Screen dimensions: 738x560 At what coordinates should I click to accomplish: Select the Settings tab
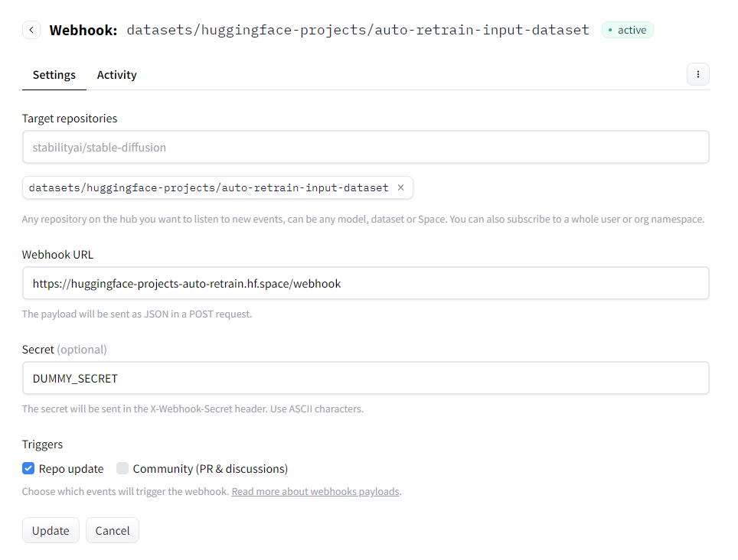(x=54, y=74)
